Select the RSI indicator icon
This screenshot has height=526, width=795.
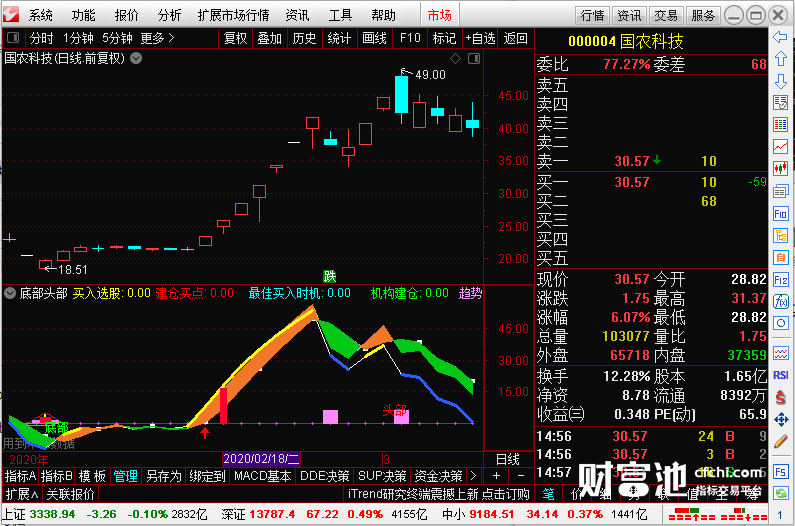pos(780,375)
